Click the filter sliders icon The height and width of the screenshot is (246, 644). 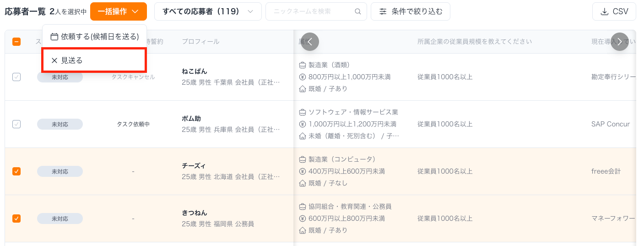[x=383, y=11]
